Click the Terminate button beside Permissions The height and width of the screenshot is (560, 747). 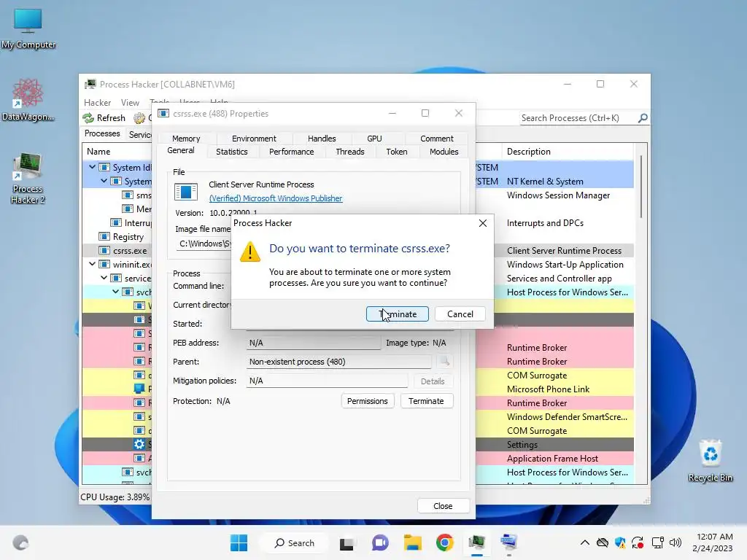(426, 401)
